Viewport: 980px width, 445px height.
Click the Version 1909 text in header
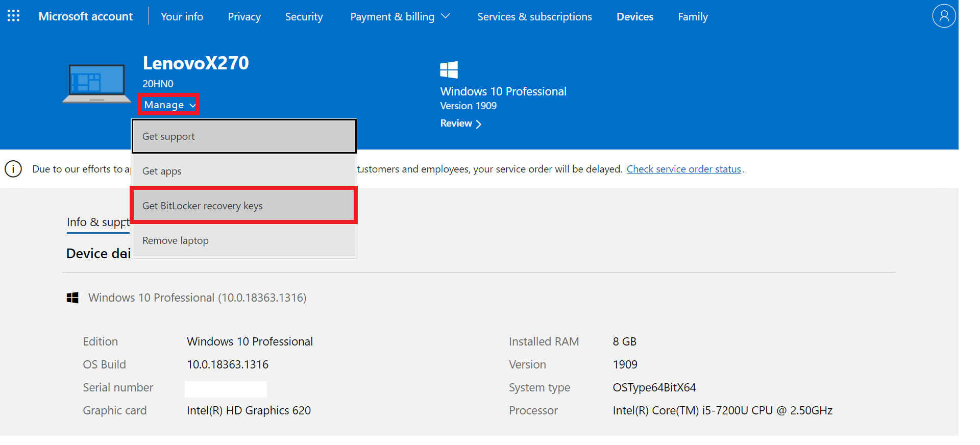point(468,106)
